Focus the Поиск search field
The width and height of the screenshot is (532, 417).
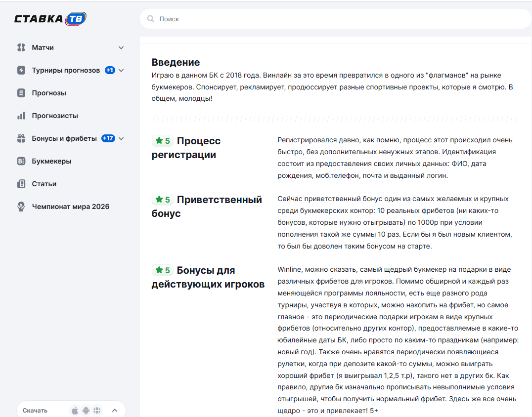[x=336, y=19]
